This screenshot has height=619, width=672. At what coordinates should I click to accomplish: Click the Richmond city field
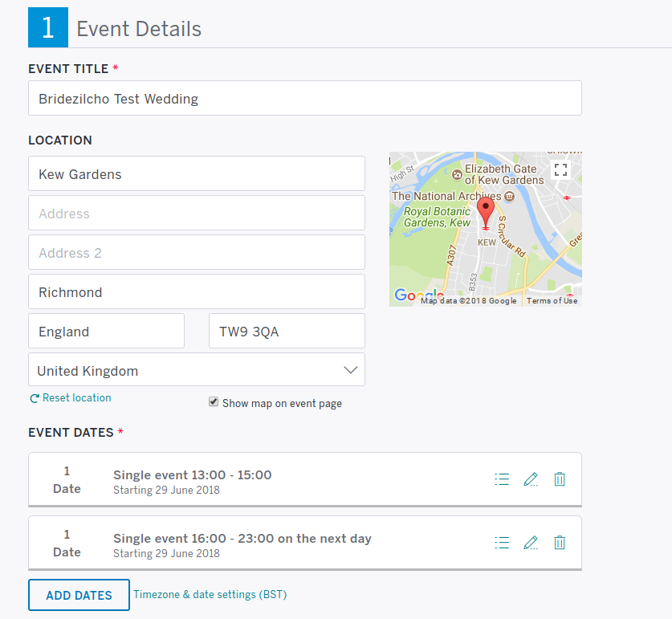point(197,292)
